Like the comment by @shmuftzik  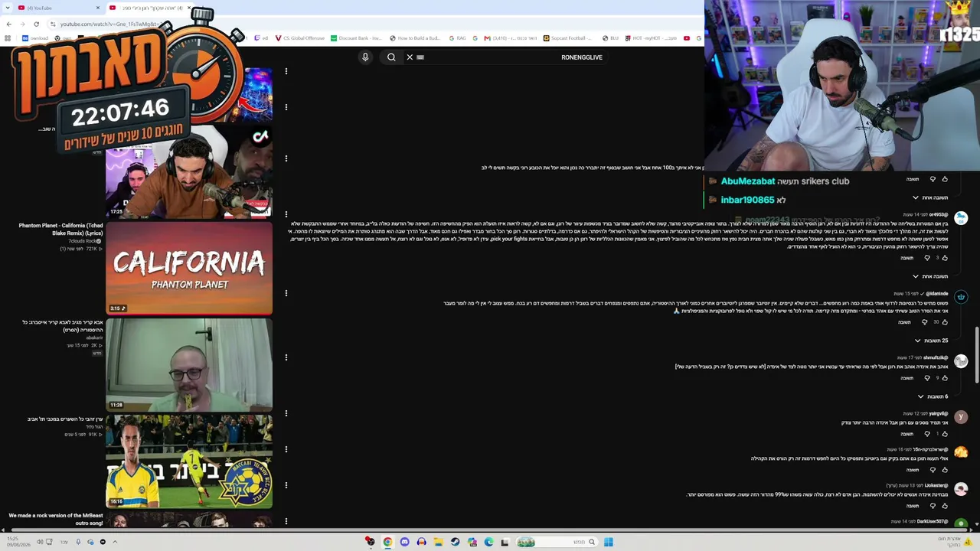click(x=945, y=378)
